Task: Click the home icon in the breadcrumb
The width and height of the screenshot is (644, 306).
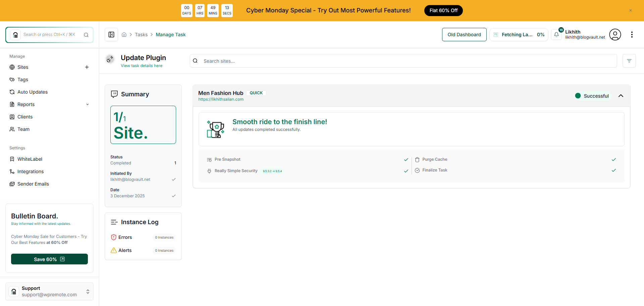Action: coord(124,35)
